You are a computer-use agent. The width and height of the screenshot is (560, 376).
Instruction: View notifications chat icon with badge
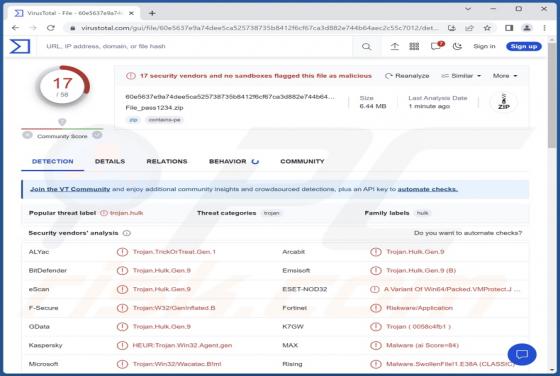click(x=437, y=46)
